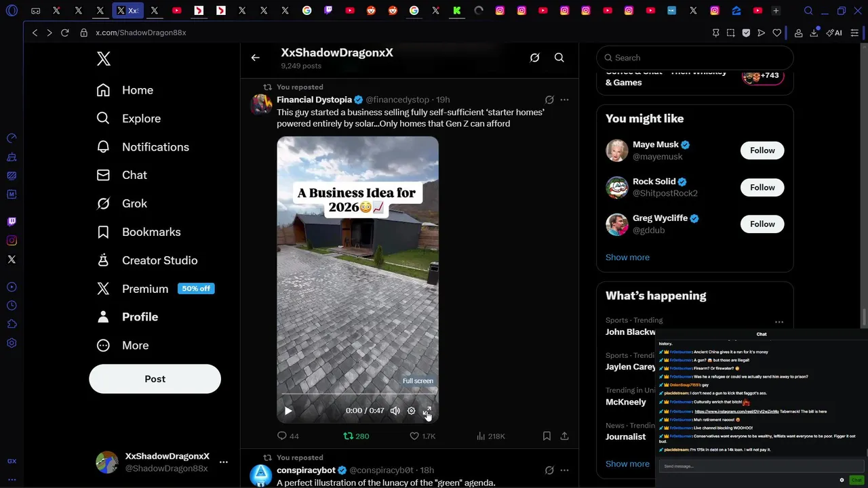Open Bookmarks in the X sidebar
This screenshot has width=868, height=488.
(138, 232)
